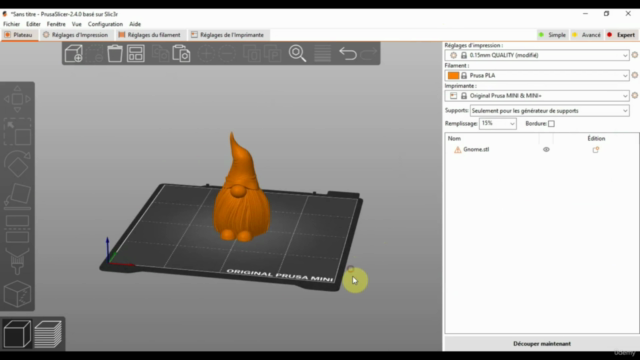Click the Delete trash can icon
This screenshot has width=640, height=360.
coord(115,53)
